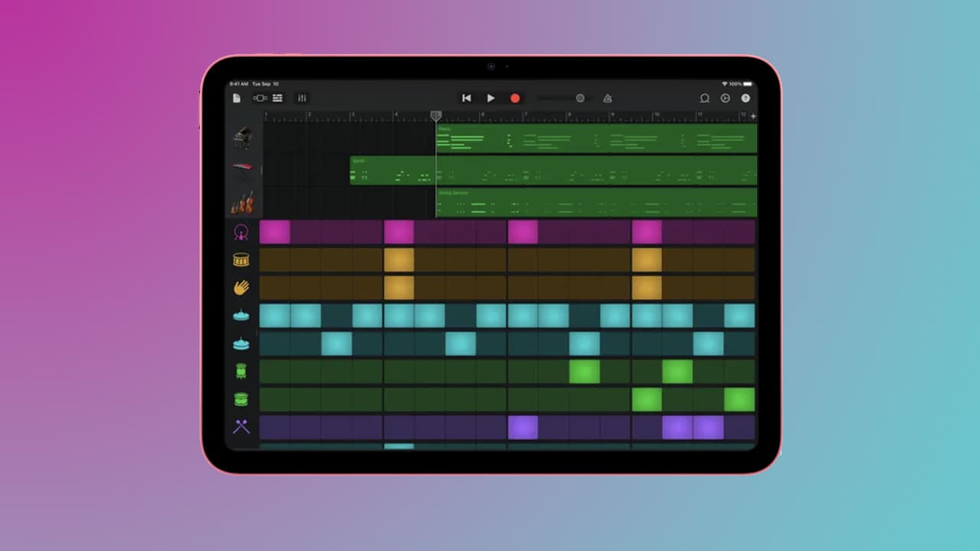Open the tempo settings control
980x551 pixels.
[580, 98]
